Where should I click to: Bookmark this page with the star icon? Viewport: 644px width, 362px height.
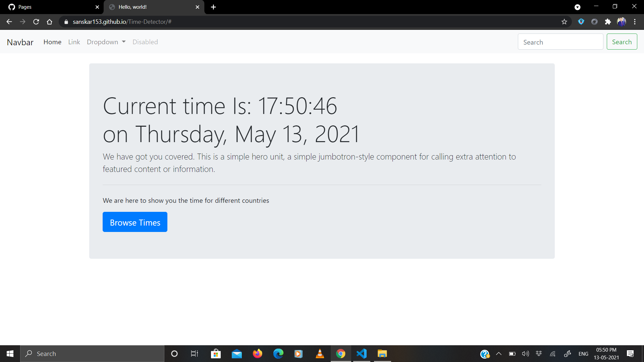565,21
